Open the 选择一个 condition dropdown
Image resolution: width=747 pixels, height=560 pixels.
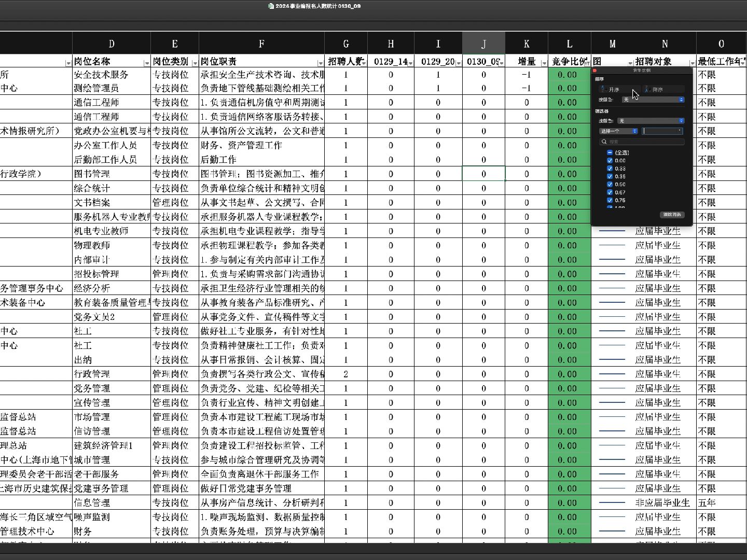[618, 131]
